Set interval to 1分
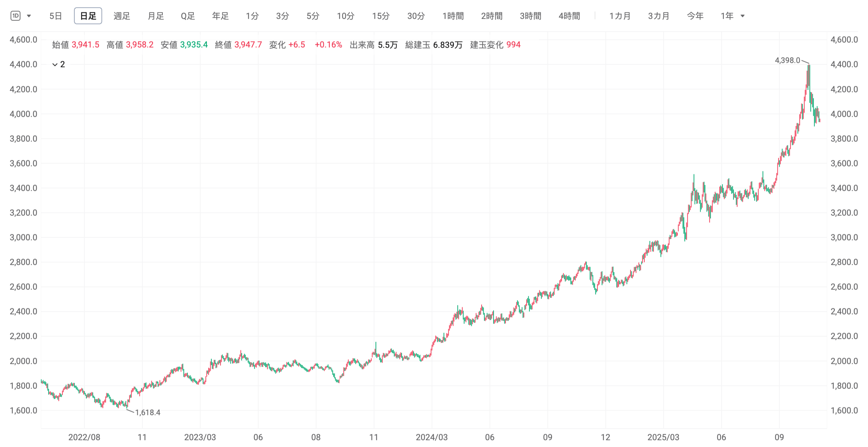 pyautogui.click(x=252, y=16)
